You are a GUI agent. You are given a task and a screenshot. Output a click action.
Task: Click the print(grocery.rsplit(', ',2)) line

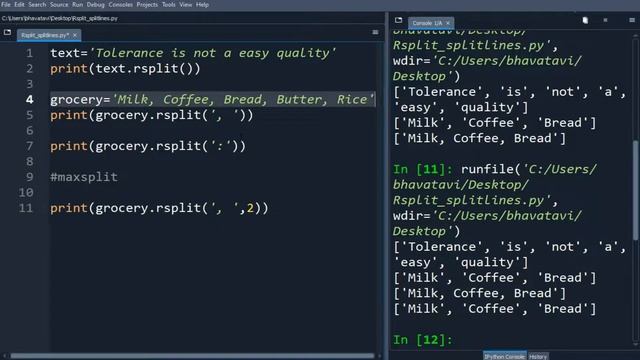[159, 208]
